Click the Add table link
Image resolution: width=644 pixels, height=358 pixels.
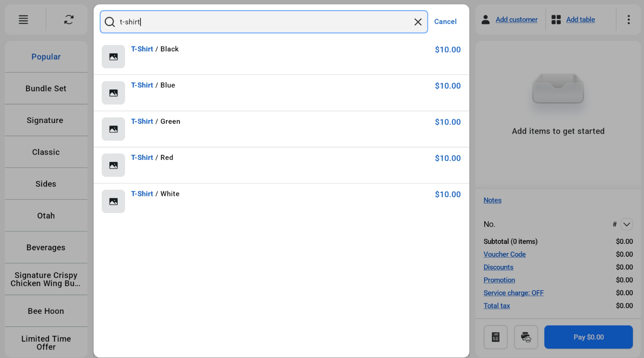(x=581, y=20)
